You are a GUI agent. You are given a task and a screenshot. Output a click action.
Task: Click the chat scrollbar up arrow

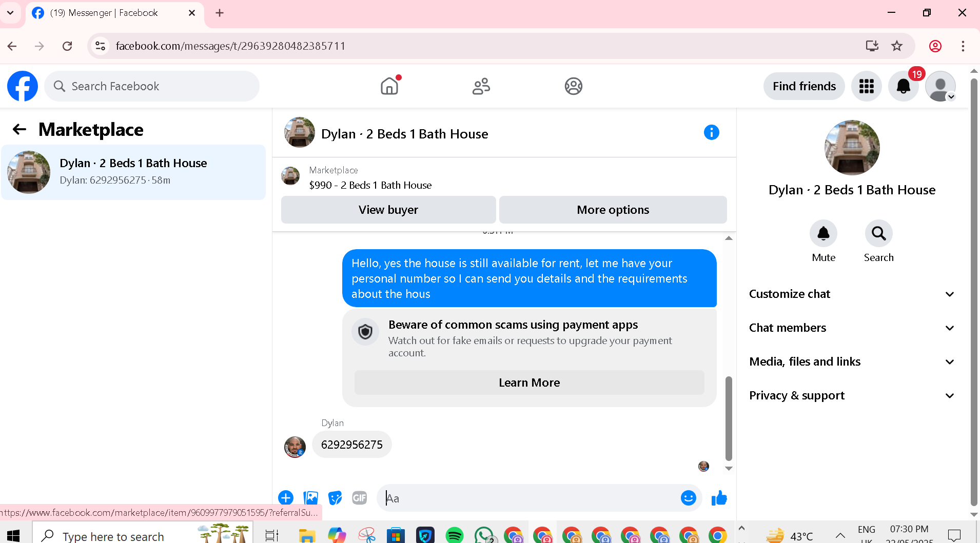pos(729,238)
